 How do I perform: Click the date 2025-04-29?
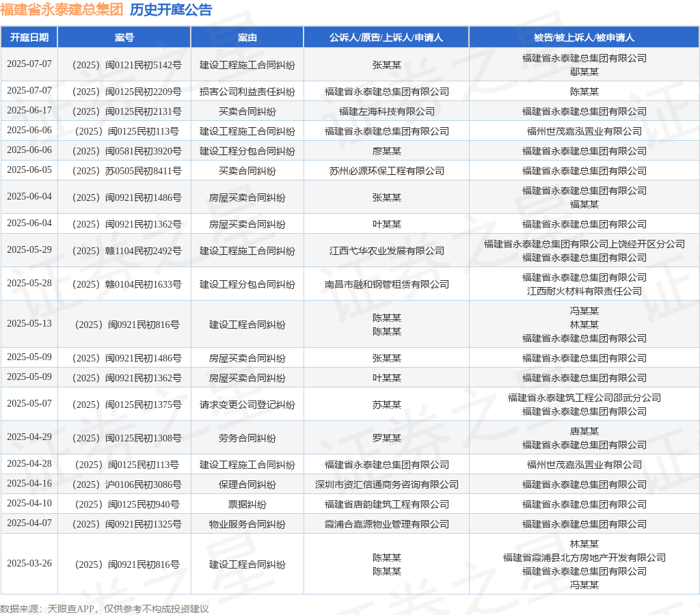(x=29, y=437)
